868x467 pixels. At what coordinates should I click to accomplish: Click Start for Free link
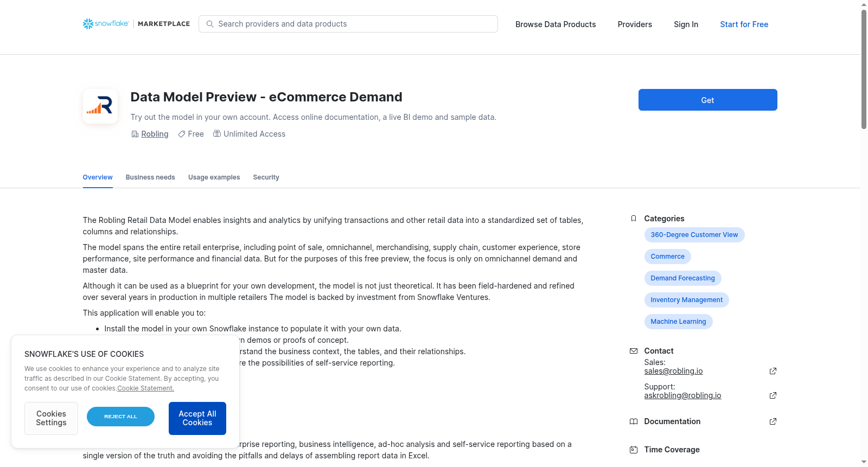pos(744,24)
